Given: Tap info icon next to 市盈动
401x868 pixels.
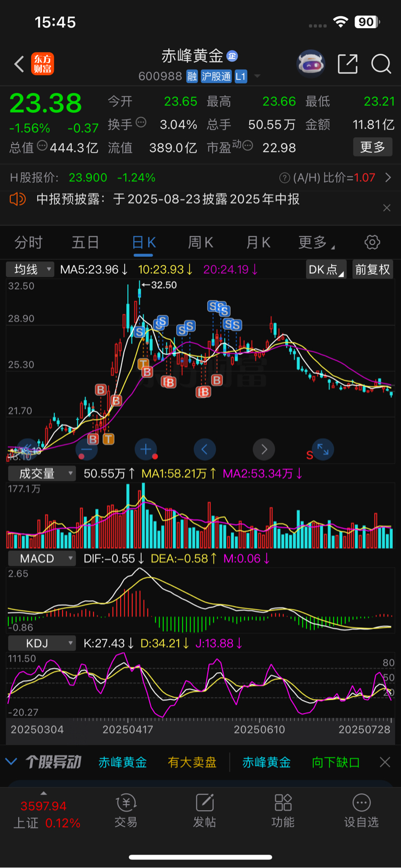Looking at the screenshot, I should (x=248, y=146).
